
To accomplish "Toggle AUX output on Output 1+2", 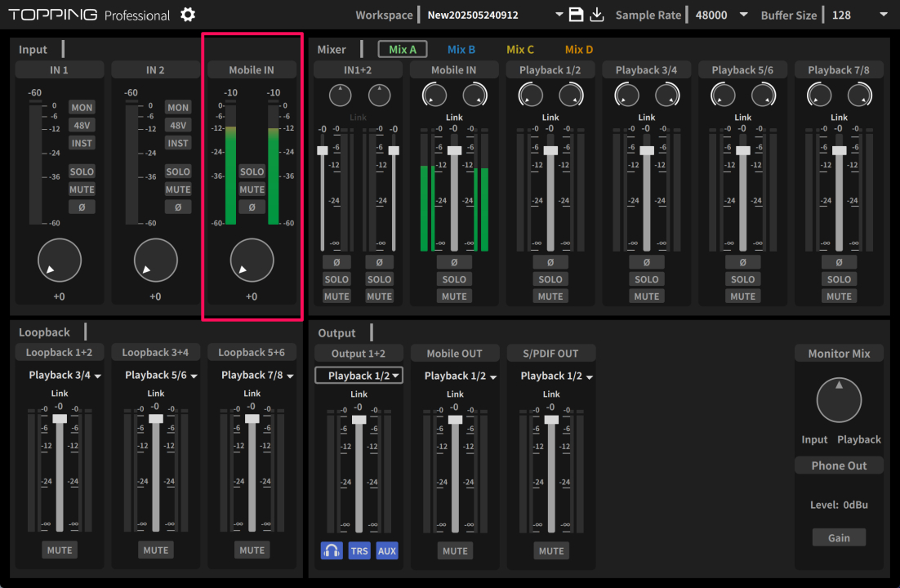I will pyautogui.click(x=387, y=550).
